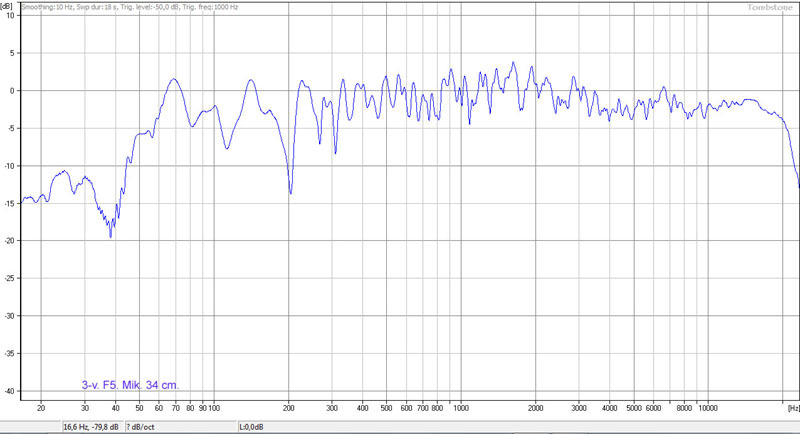Click the 8000 Hz label on the frequency axis
This screenshot has height=434, width=800.
click(684, 408)
